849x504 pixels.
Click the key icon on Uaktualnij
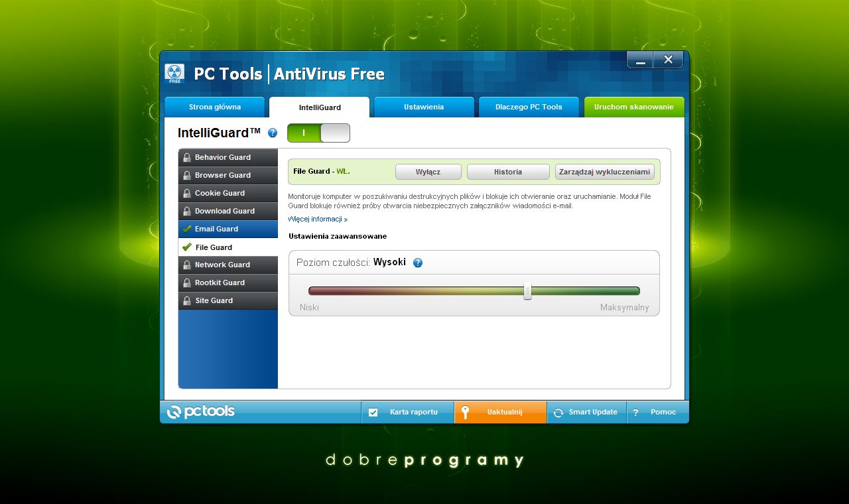tap(466, 412)
